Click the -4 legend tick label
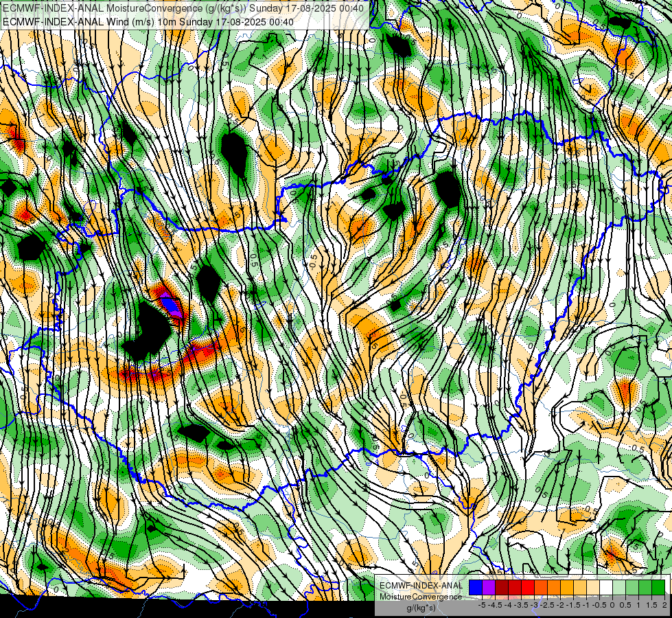 pos(508,605)
